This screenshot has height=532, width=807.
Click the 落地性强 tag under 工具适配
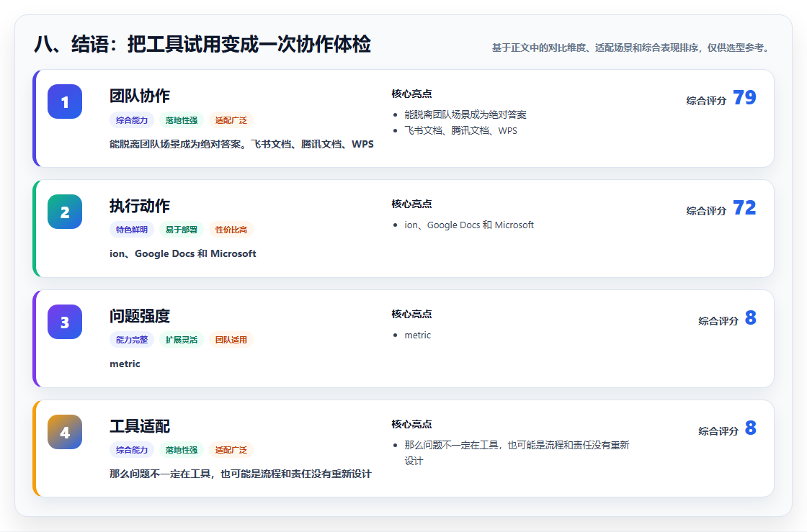182,449
